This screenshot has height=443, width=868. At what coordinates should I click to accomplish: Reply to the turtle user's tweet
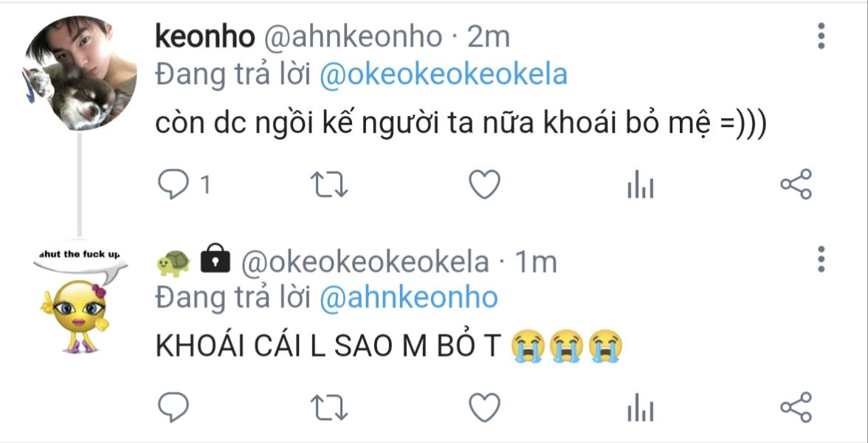click(x=175, y=407)
